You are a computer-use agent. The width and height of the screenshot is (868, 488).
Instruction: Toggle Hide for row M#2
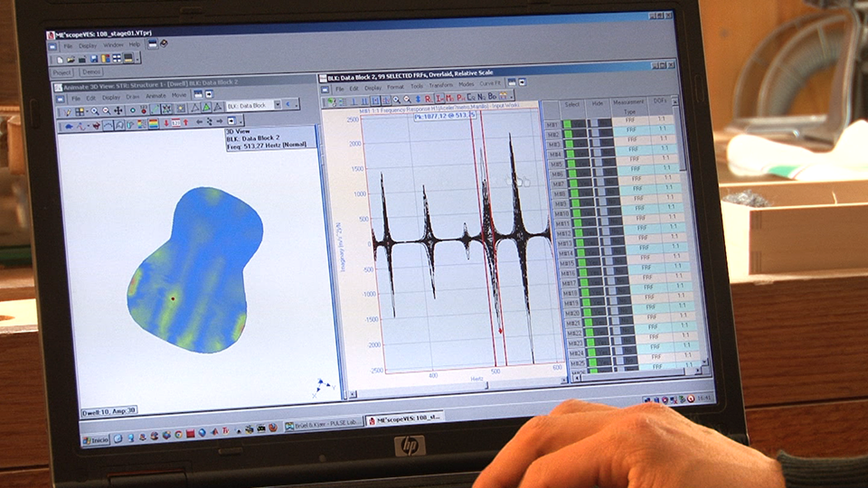click(602, 134)
